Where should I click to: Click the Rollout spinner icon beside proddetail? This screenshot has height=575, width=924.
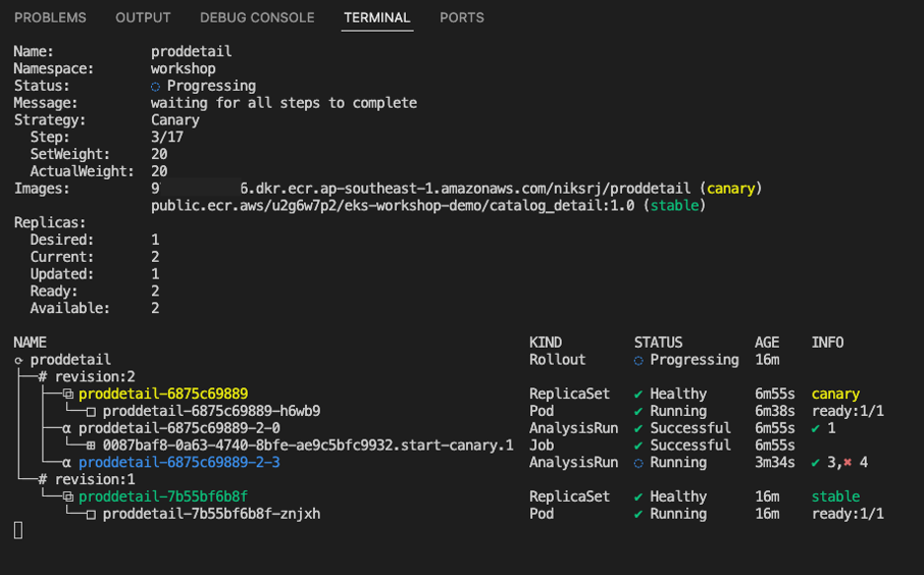(x=18, y=360)
